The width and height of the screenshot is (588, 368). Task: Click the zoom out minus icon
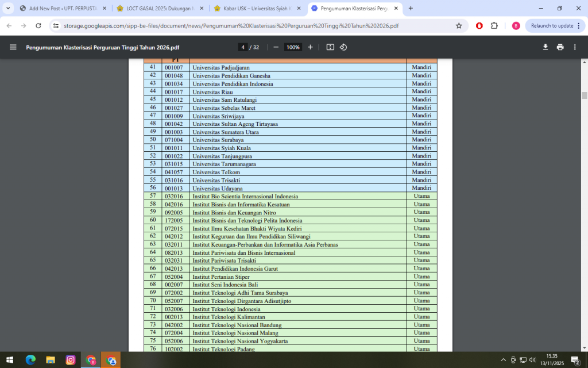click(x=276, y=47)
